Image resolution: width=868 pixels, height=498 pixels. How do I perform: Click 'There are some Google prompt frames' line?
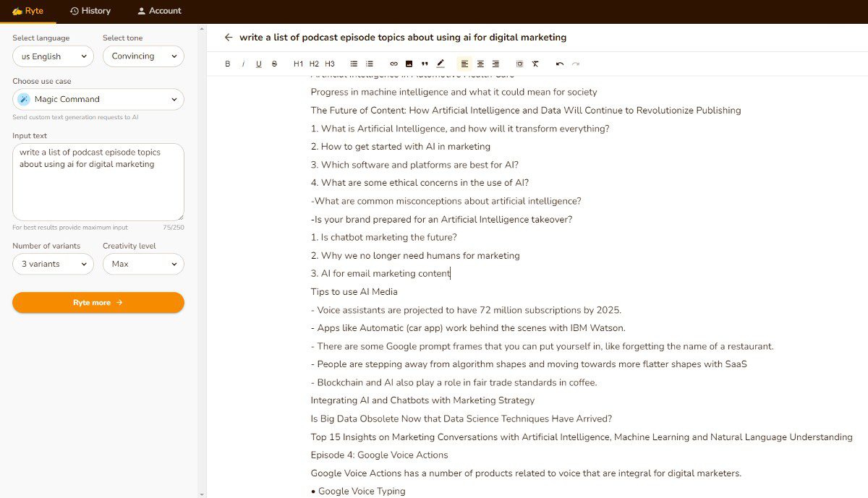tap(542, 346)
